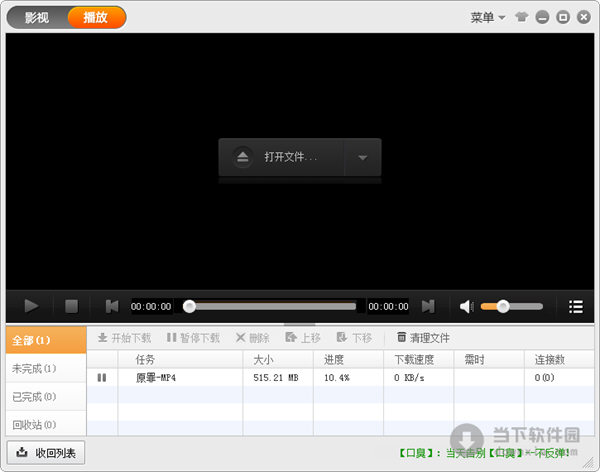Toggle the playlist panel list icon

575,306
